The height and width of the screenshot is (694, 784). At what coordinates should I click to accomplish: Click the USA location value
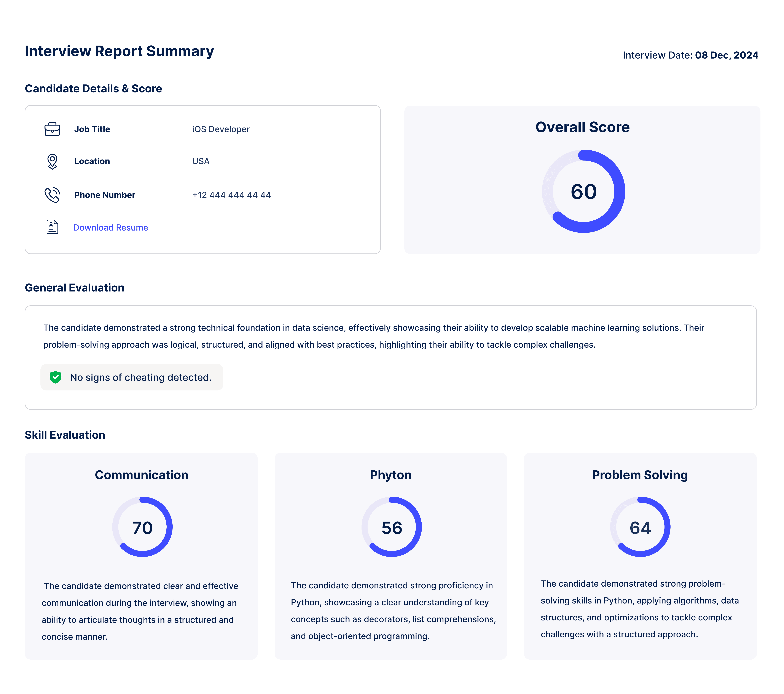(x=201, y=161)
